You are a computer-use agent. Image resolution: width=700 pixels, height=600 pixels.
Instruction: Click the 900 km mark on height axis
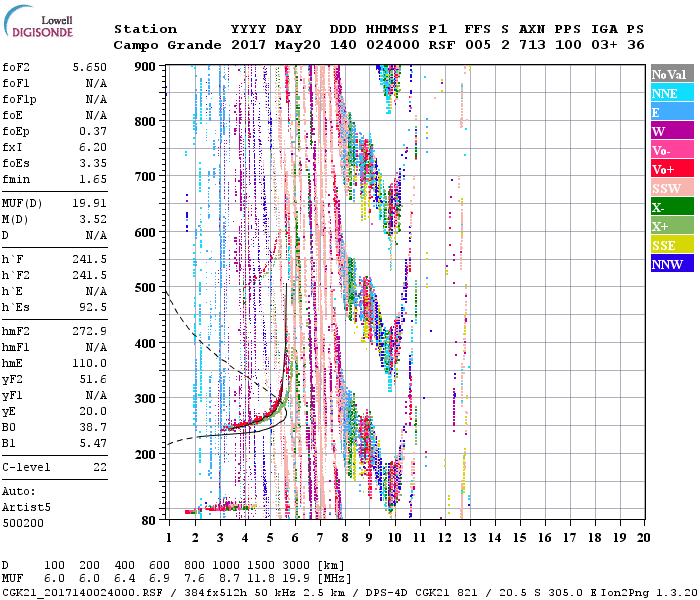[x=148, y=66]
